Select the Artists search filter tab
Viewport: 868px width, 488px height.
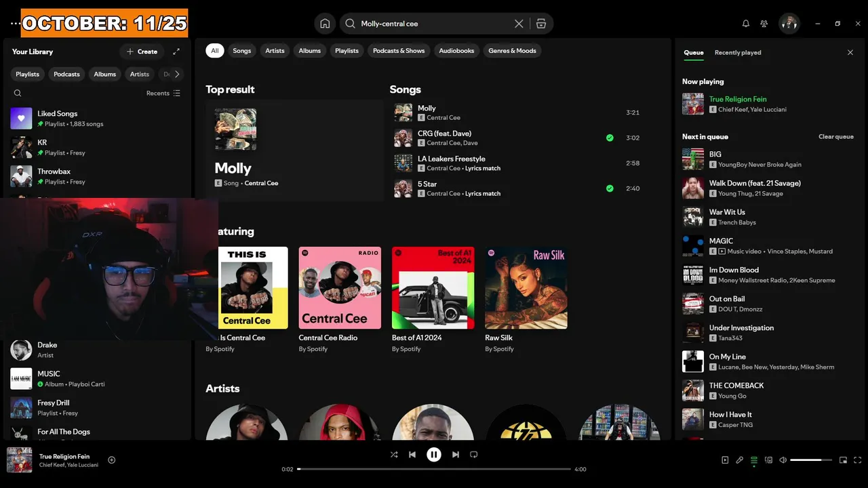pyautogui.click(x=275, y=51)
